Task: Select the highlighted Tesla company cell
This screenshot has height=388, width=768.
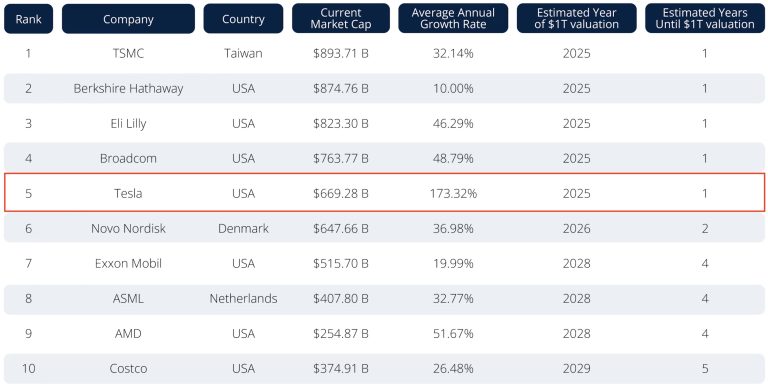Action: click(128, 194)
